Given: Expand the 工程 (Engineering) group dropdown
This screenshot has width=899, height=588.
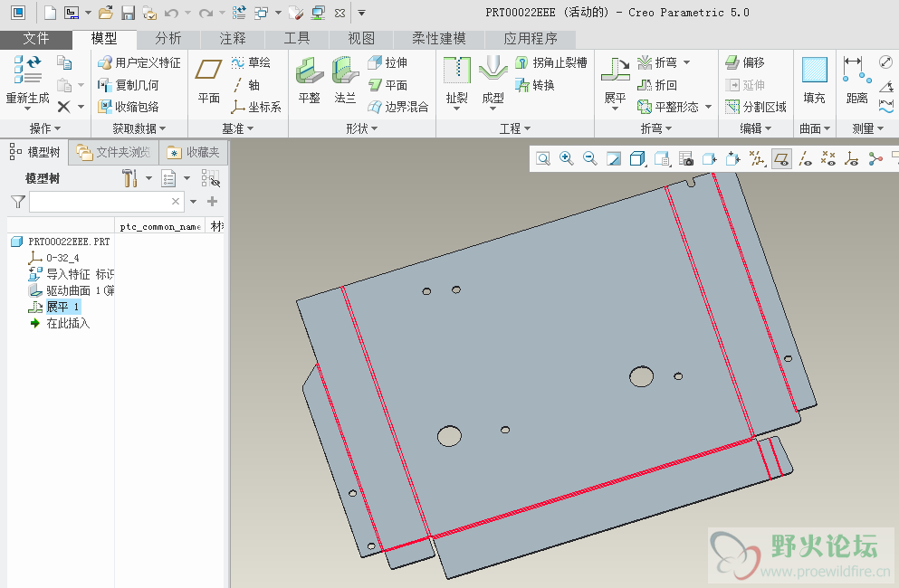Looking at the screenshot, I should 515,128.
